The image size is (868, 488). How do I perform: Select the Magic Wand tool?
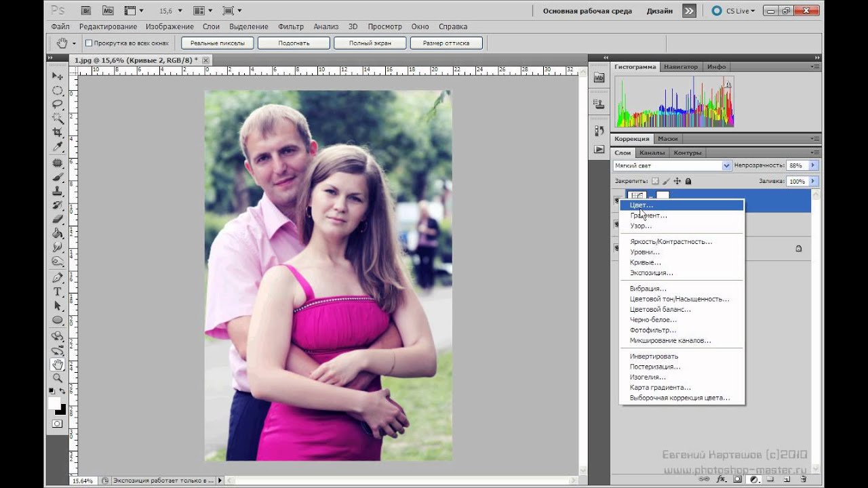(x=58, y=118)
